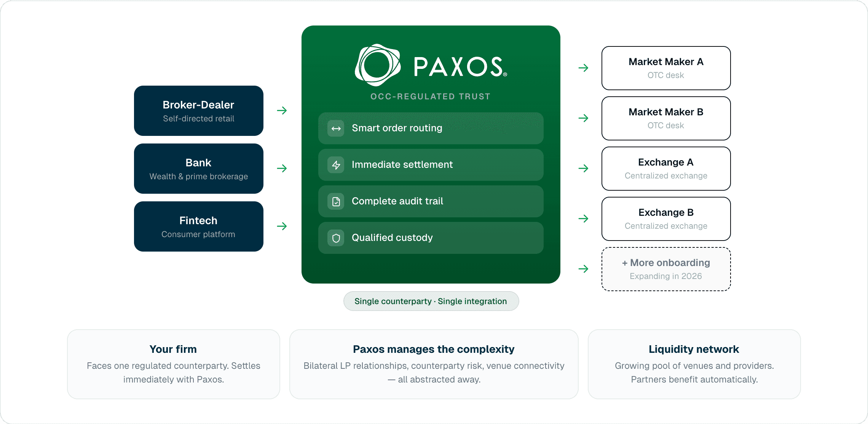Viewport: 868px width, 424px height.
Task: Click the lightning bolt Immediate settlement icon
Action: coord(336,165)
